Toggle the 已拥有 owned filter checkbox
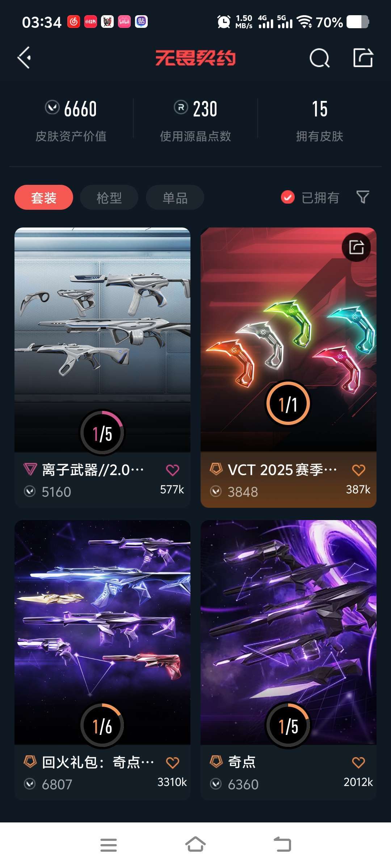 tap(288, 197)
